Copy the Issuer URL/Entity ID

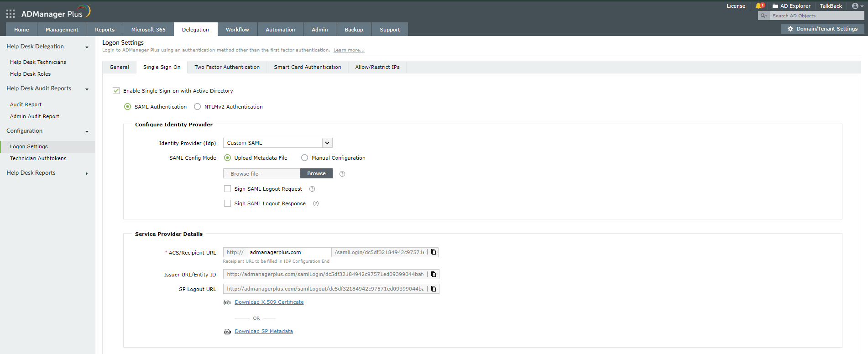[434, 274]
